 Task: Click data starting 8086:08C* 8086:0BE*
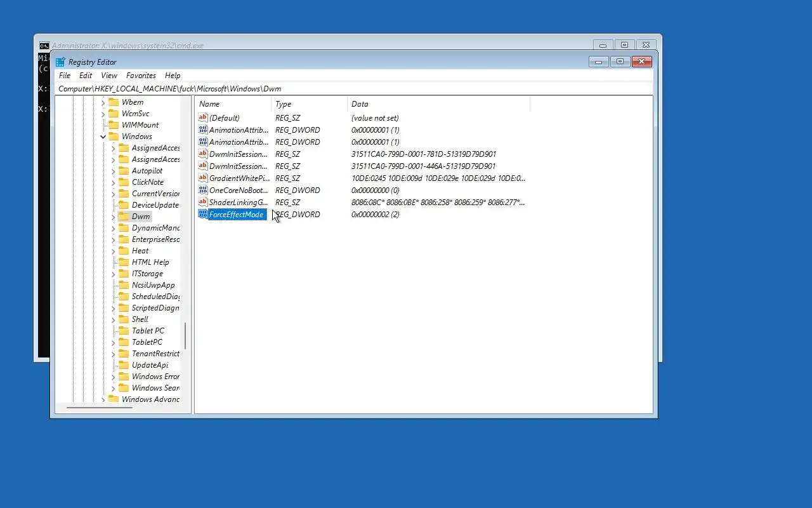[x=438, y=203]
